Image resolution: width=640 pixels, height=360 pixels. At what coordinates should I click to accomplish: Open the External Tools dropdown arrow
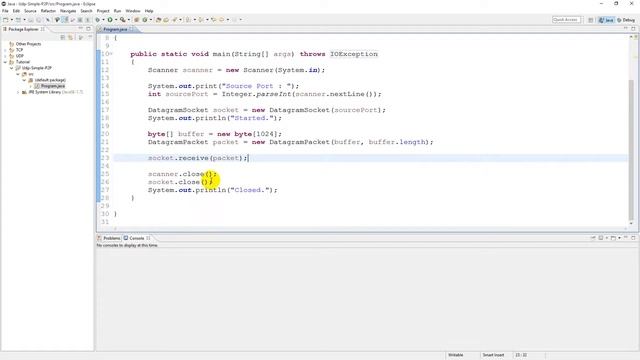[129, 20]
